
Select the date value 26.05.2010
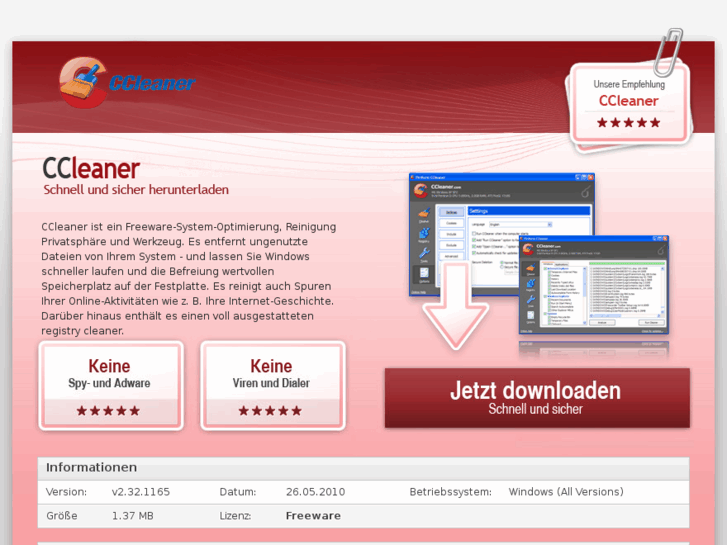(x=315, y=492)
